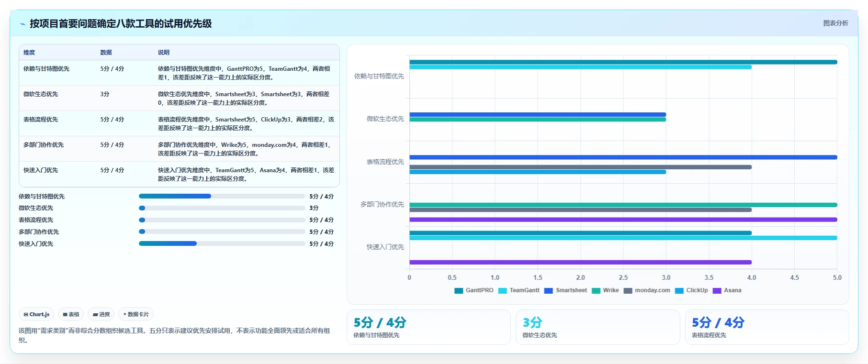The width and height of the screenshot is (868, 364).
Task: Click the 5.0 tick on the chart x-axis
Action: click(x=837, y=277)
